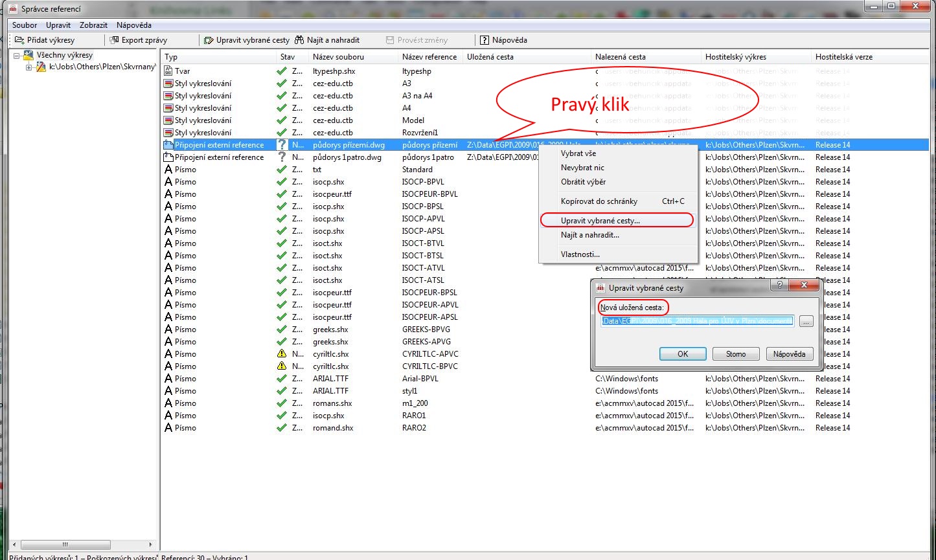
Task: Collapse the Všechny výkresy tree node
Action: pyautogui.click(x=17, y=56)
